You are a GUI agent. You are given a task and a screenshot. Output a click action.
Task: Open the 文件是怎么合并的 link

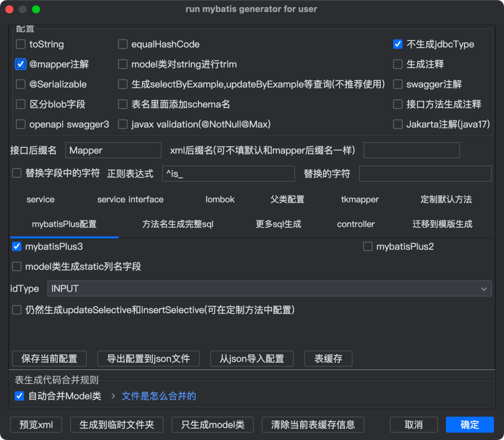click(159, 396)
